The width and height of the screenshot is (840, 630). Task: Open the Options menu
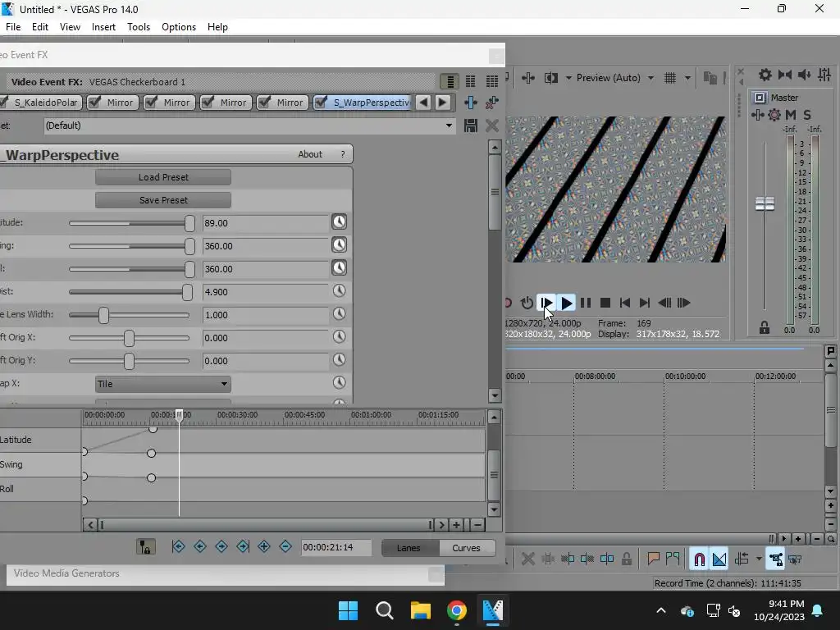click(x=178, y=27)
